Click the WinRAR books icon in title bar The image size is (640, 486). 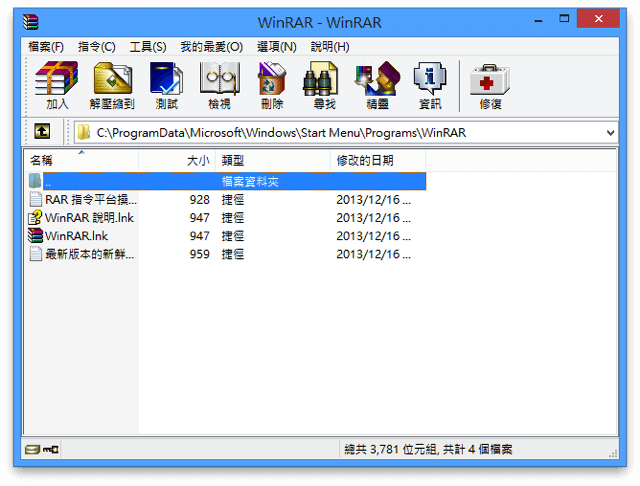pos(31,22)
